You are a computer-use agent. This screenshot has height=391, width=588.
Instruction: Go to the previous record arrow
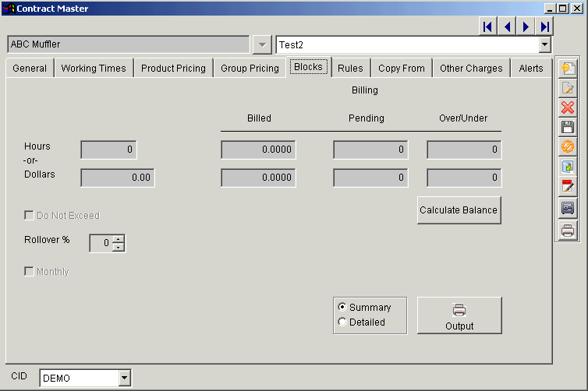pos(507,26)
